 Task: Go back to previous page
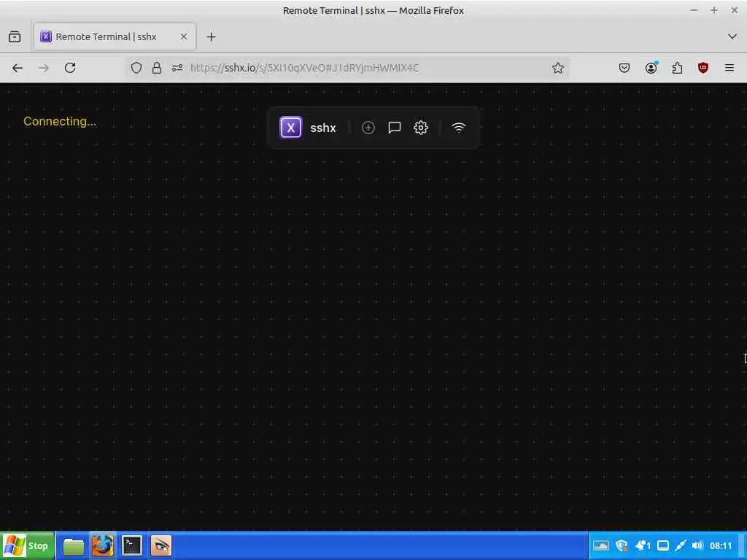18,68
